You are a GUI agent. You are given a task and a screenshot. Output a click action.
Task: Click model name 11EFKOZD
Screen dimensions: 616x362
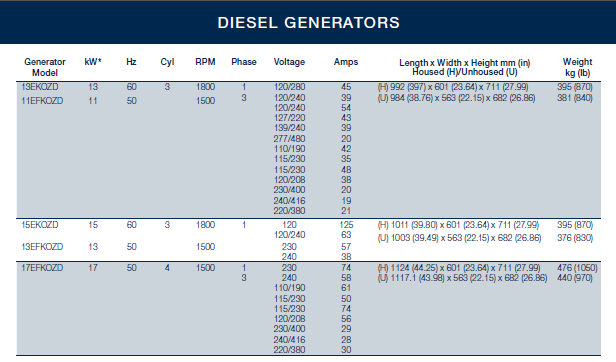click(x=42, y=101)
